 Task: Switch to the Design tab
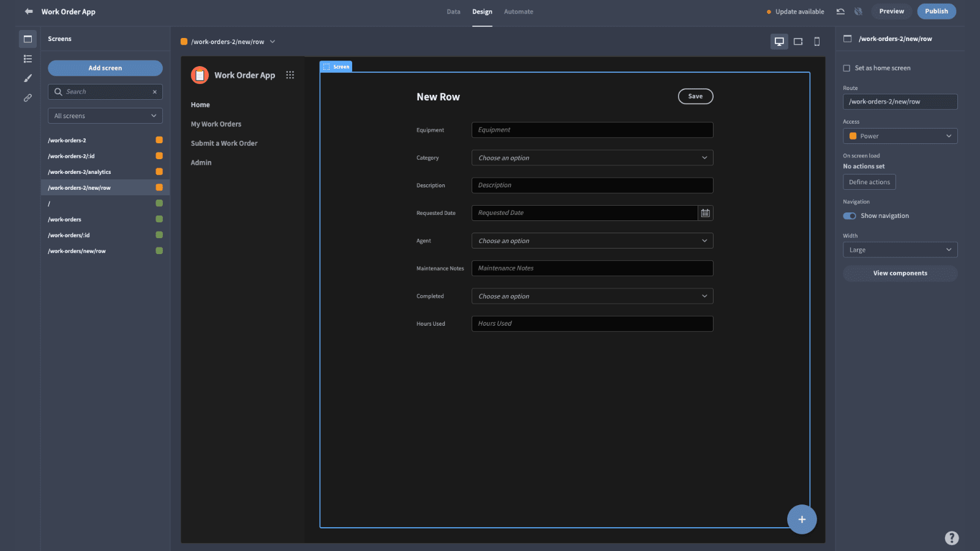click(x=482, y=12)
